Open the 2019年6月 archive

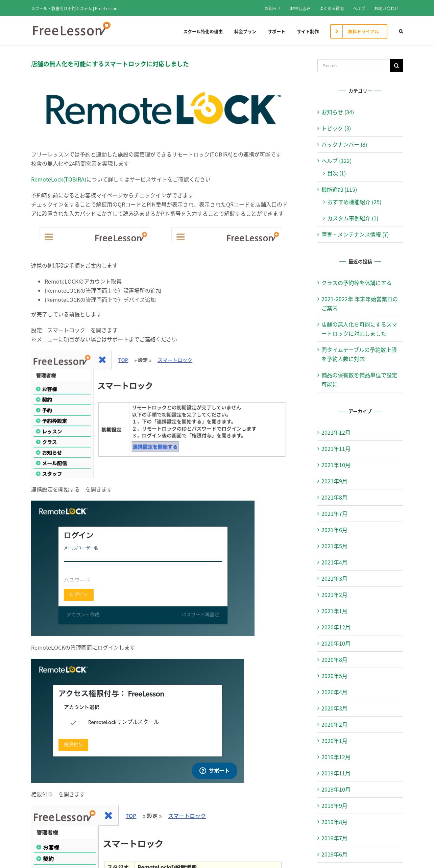point(334,854)
